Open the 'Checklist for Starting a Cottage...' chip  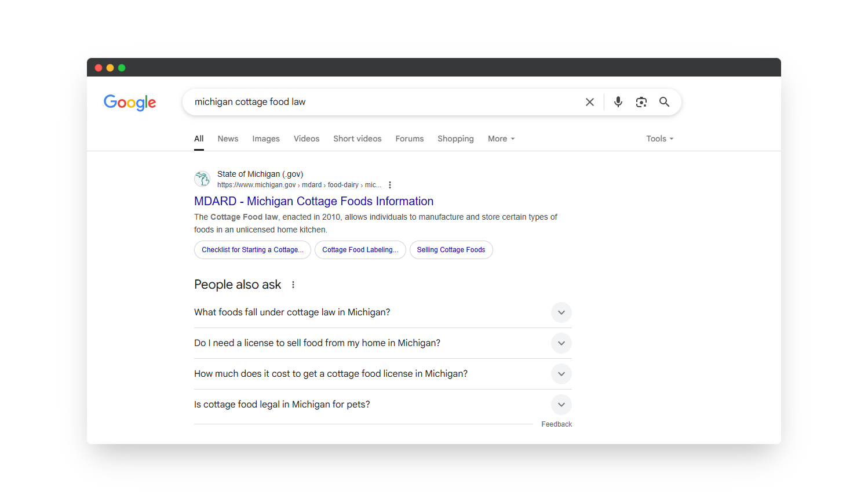click(x=253, y=250)
